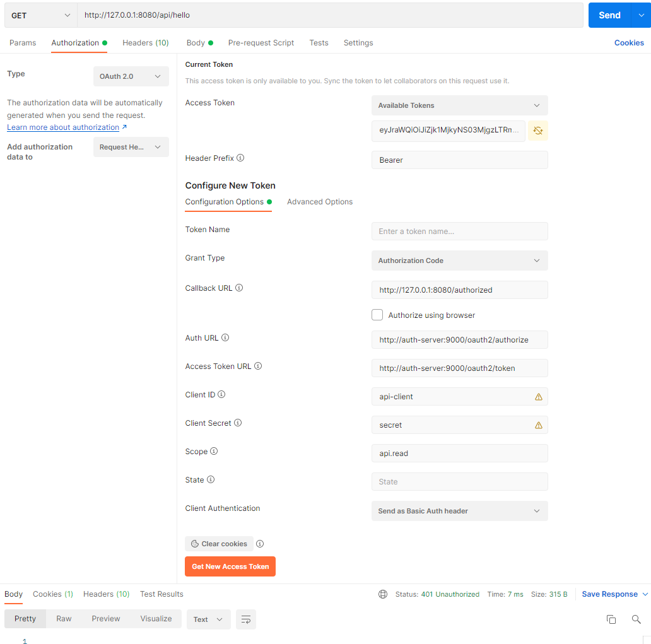Image resolution: width=651 pixels, height=644 pixels.
Task: Click the search response magnifier icon
Action: click(x=636, y=619)
